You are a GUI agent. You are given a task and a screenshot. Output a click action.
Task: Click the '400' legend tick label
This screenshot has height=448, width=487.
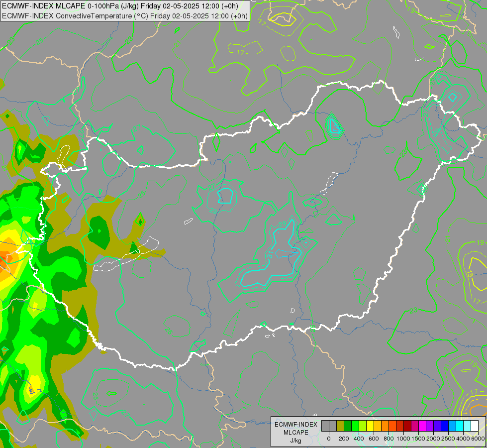(359, 439)
